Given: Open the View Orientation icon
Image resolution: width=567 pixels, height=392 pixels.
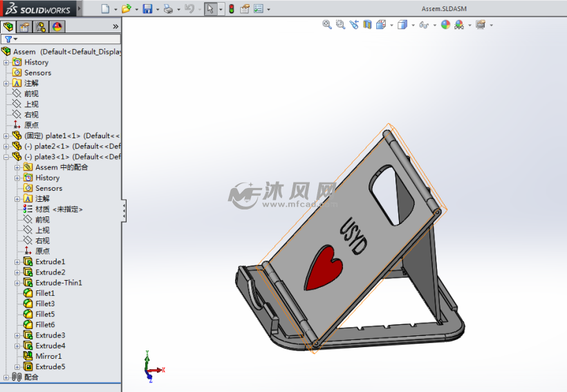Looking at the screenshot, I should click(381, 25).
